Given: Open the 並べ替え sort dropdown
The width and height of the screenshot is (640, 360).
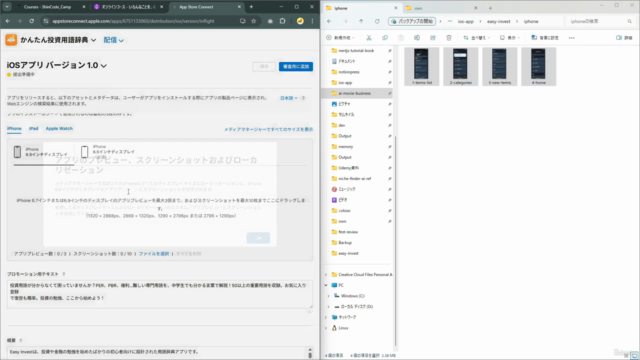Looking at the screenshot, I should [x=476, y=38].
